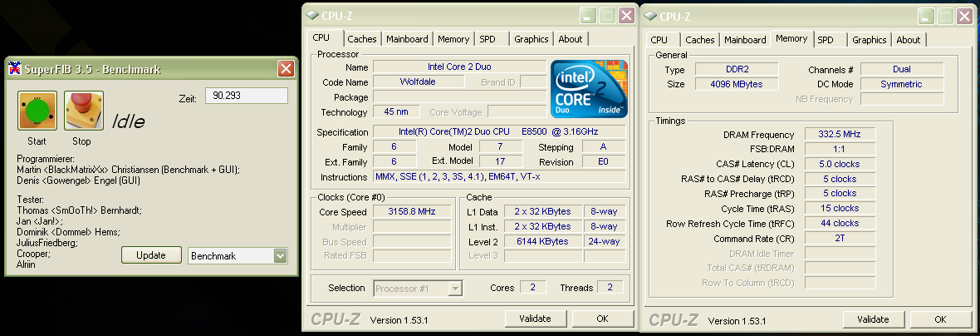
Task: Click OK in the left CPU-Z window
Action: tap(602, 319)
